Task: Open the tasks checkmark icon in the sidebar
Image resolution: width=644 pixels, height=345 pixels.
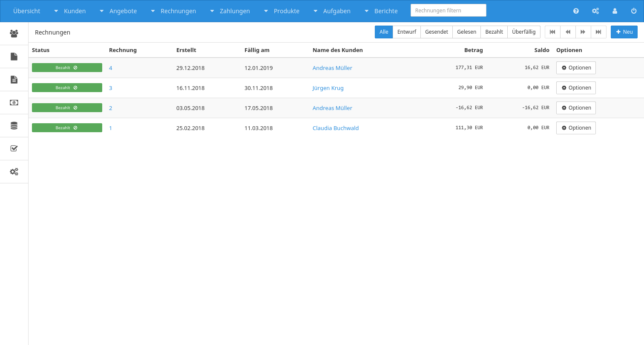Action: (x=14, y=148)
